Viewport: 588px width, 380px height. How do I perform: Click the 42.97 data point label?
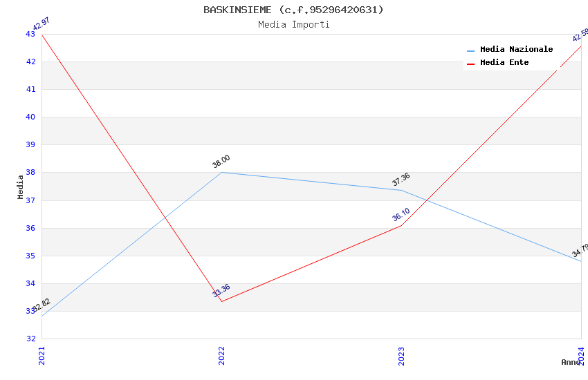tap(41, 25)
